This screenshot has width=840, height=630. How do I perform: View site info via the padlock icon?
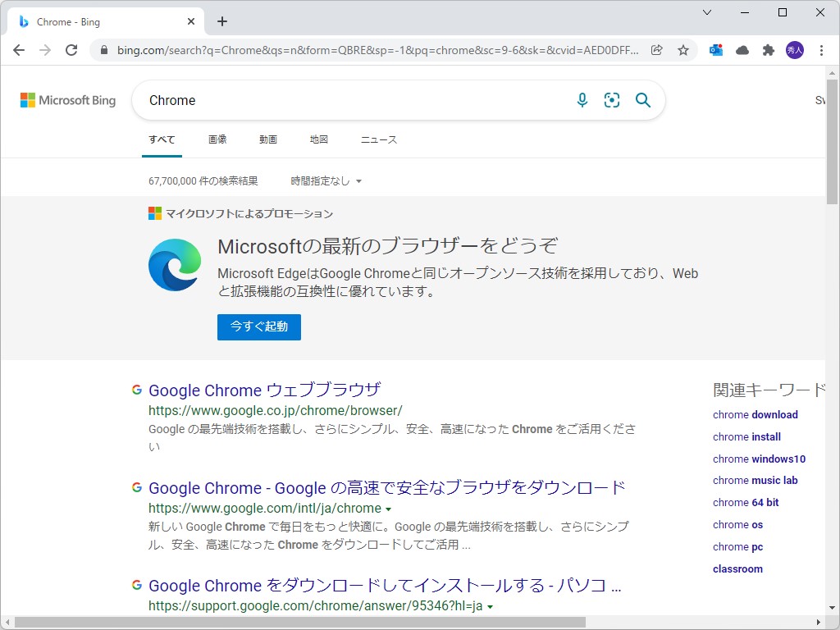click(x=103, y=50)
